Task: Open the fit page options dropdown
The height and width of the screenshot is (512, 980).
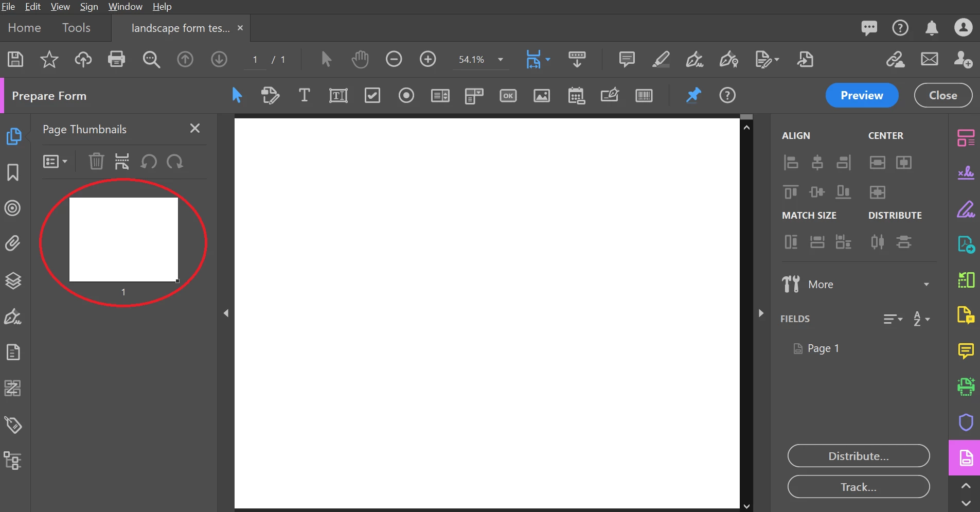Action: [548, 60]
